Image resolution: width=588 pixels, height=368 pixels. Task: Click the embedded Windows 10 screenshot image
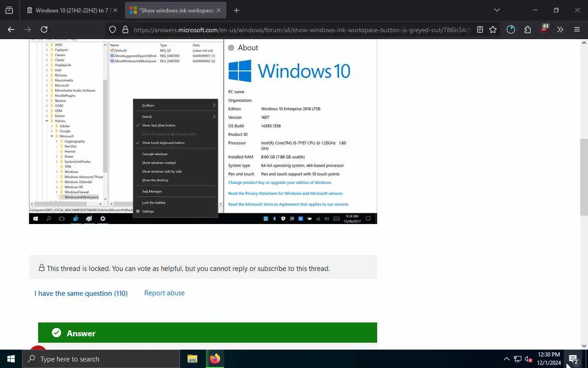click(x=203, y=132)
